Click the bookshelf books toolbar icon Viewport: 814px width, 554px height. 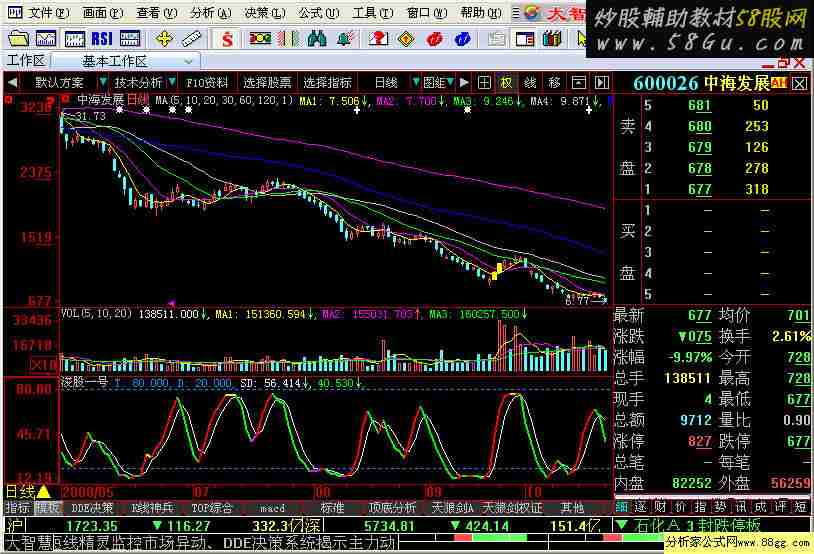pyautogui.click(x=552, y=38)
